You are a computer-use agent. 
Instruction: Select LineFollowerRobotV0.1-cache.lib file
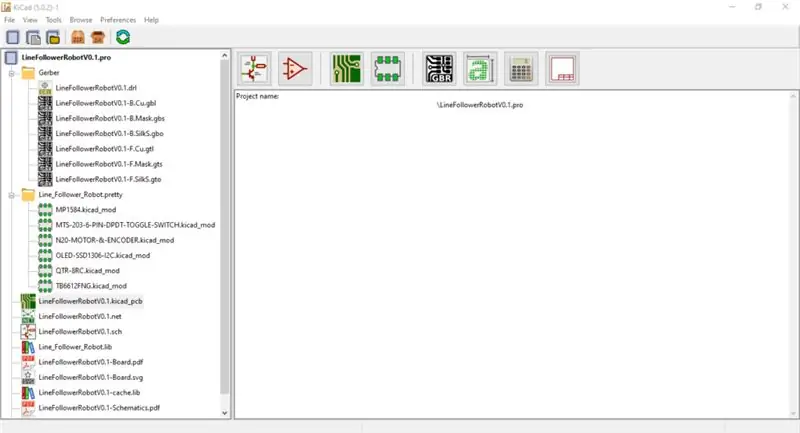(x=89, y=393)
